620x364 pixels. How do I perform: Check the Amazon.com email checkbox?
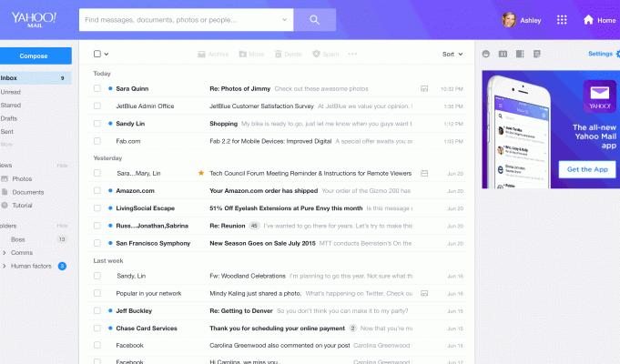(97, 190)
